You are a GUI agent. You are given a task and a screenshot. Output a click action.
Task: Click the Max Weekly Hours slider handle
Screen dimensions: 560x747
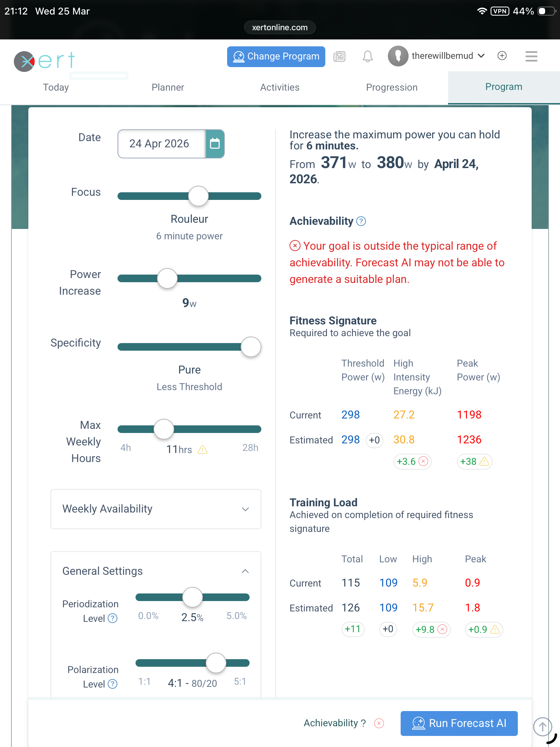point(164,429)
